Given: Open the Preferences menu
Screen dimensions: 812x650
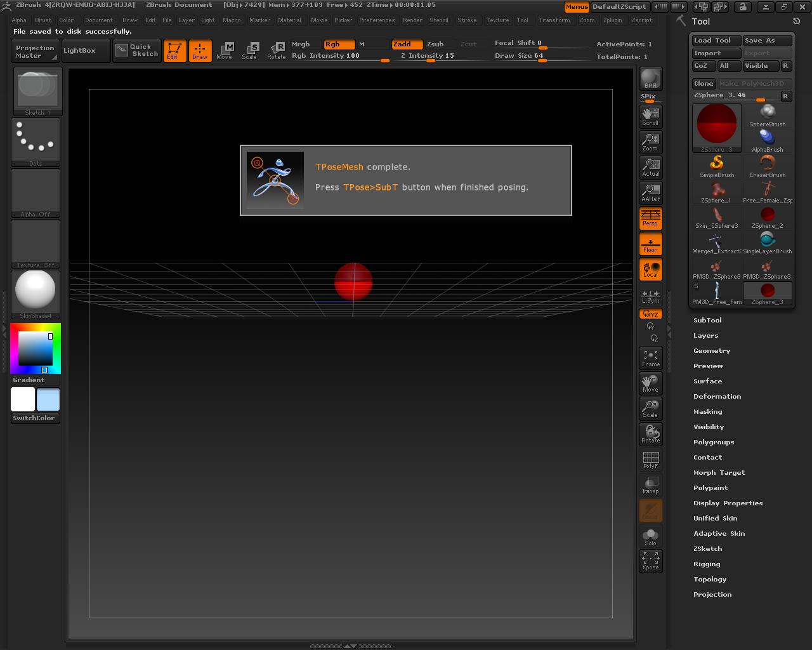Looking at the screenshot, I should click(377, 20).
